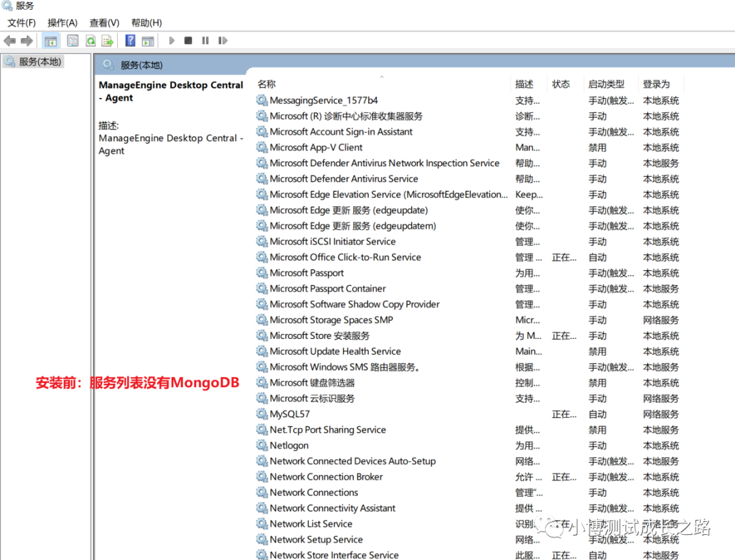Open the Help toolbar icon
The image size is (735, 560).
(130, 41)
